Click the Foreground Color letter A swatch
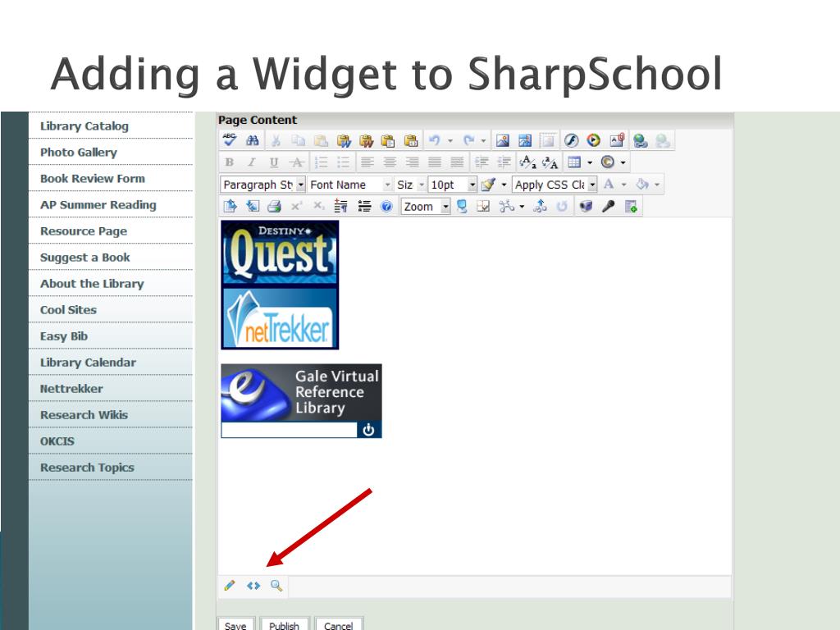Image resolution: width=840 pixels, height=630 pixels. tap(609, 185)
